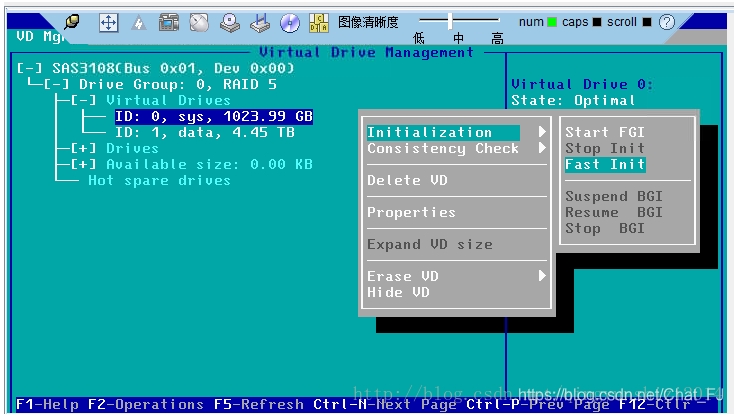This screenshot has width=734, height=414.
Task: Set image clarity to 中 (medium)
Action: [x=458, y=38]
